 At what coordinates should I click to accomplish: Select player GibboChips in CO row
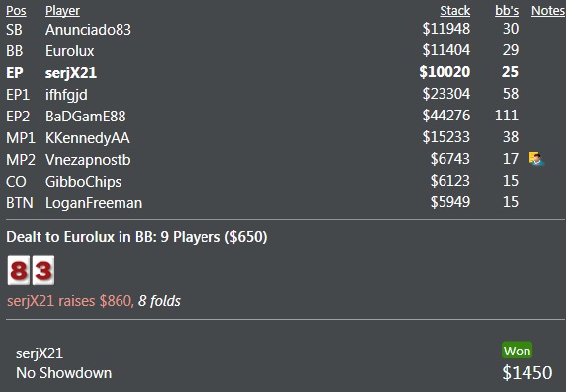point(83,182)
